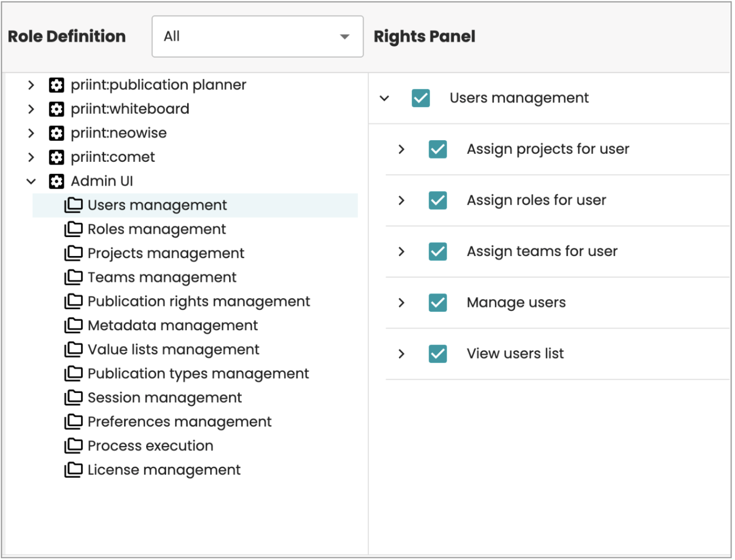Select Metadata management under Admin UI
This screenshot has width=735, height=560.
tap(172, 325)
